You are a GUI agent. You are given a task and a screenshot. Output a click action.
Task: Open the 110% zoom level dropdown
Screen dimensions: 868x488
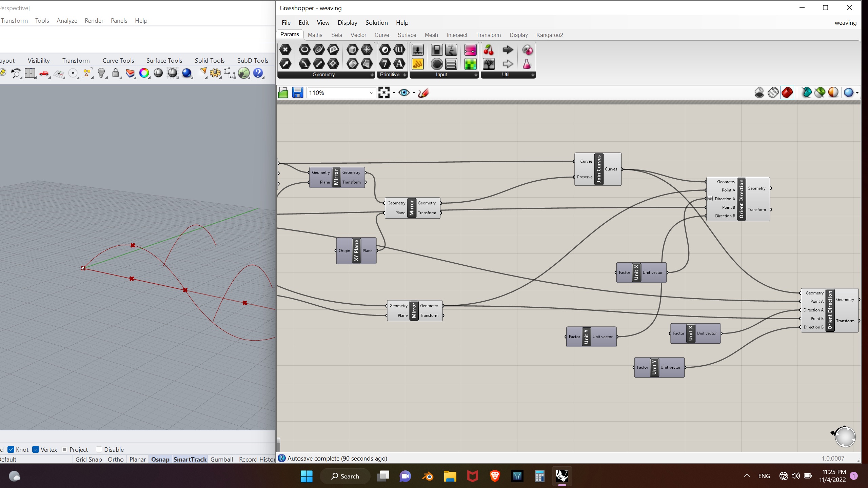[x=371, y=93]
